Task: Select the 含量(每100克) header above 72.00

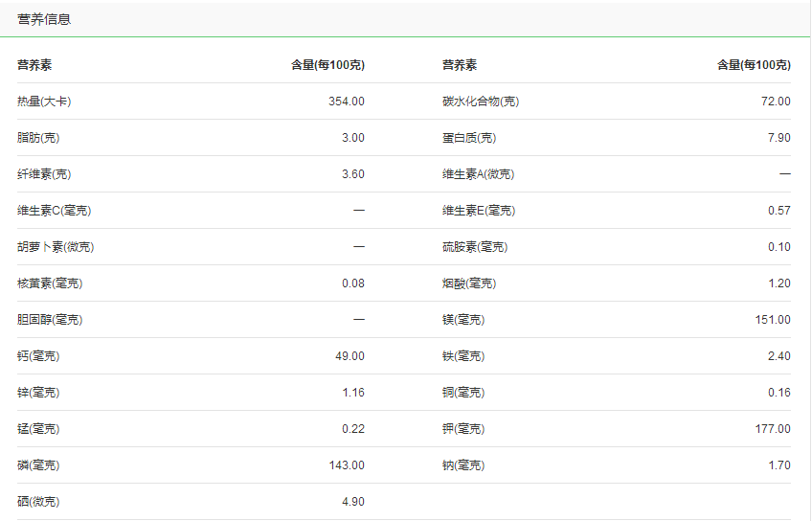Action: tap(754, 65)
